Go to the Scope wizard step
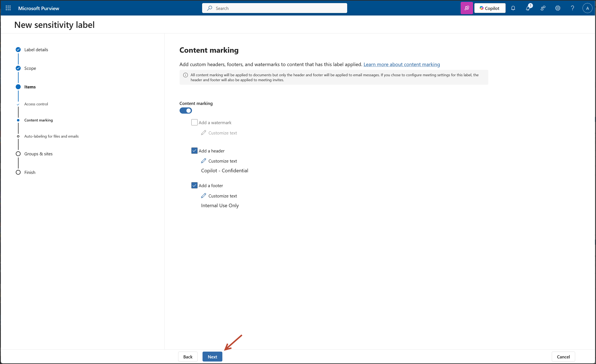 (30, 68)
